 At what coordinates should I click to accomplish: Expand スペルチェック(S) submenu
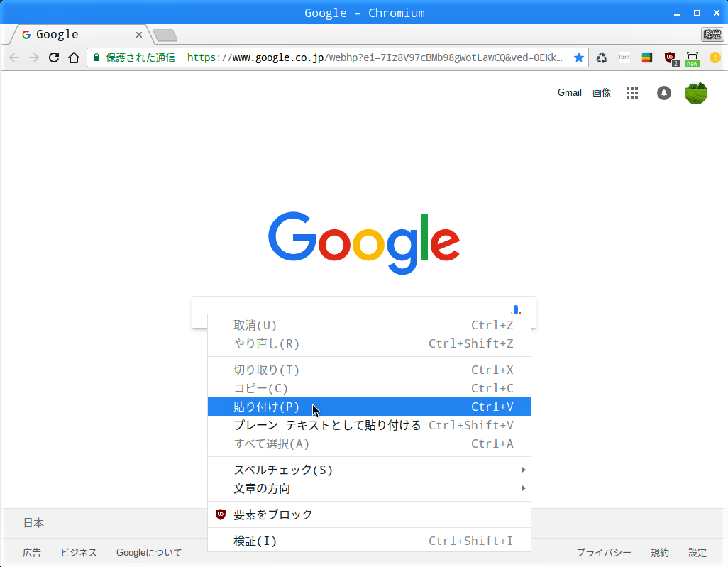click(x=369, y=470)
